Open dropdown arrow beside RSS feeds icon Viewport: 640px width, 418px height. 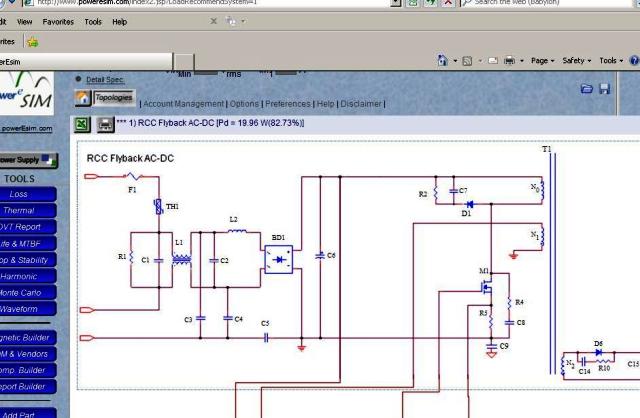[480, 61]
